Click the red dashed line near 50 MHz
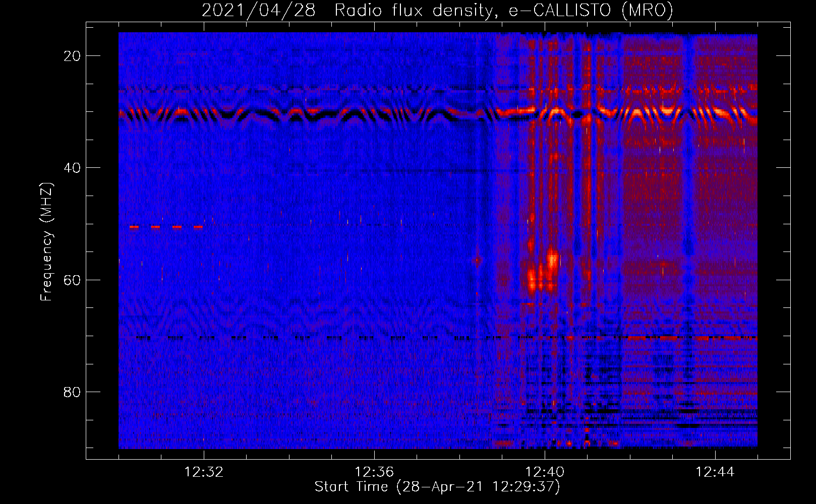This screenshot has height=504, width=816. click(166, 227)
